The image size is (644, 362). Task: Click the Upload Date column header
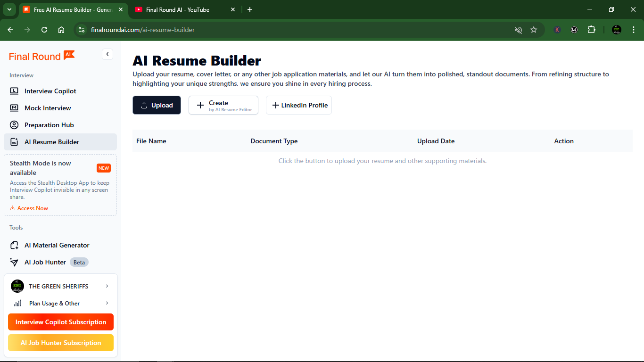point(436,141)
